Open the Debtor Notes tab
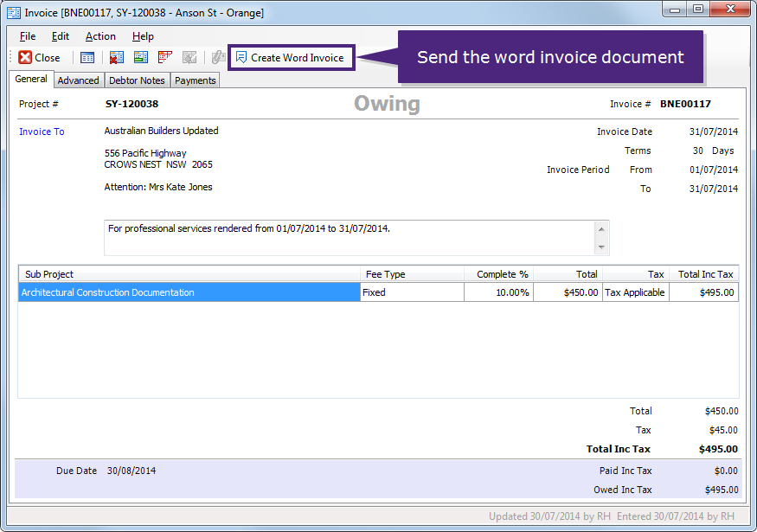 point(137,80)
